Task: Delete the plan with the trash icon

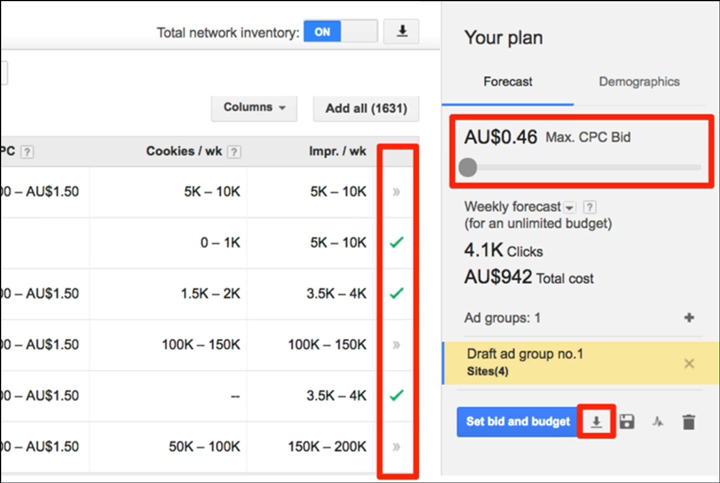Action: 688,422
